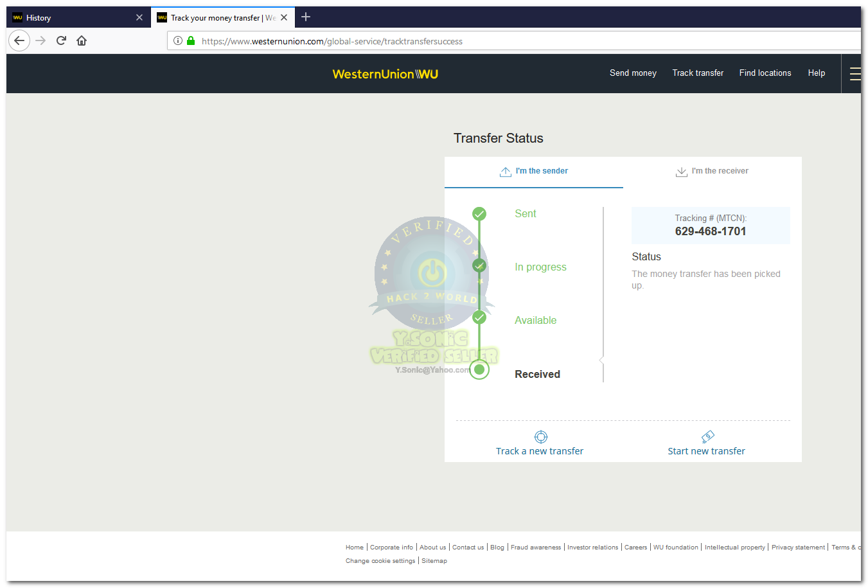Open the hamburger menu icon
868x588 pixels.
point(855,74)
